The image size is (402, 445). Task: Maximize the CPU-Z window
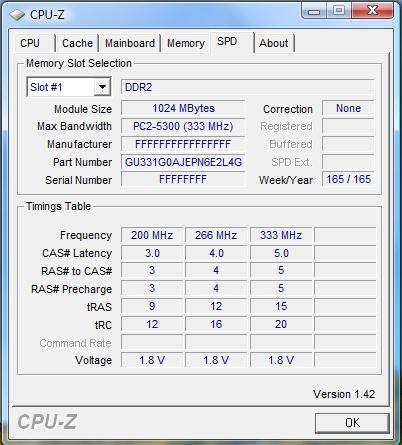tap(338, 11)
